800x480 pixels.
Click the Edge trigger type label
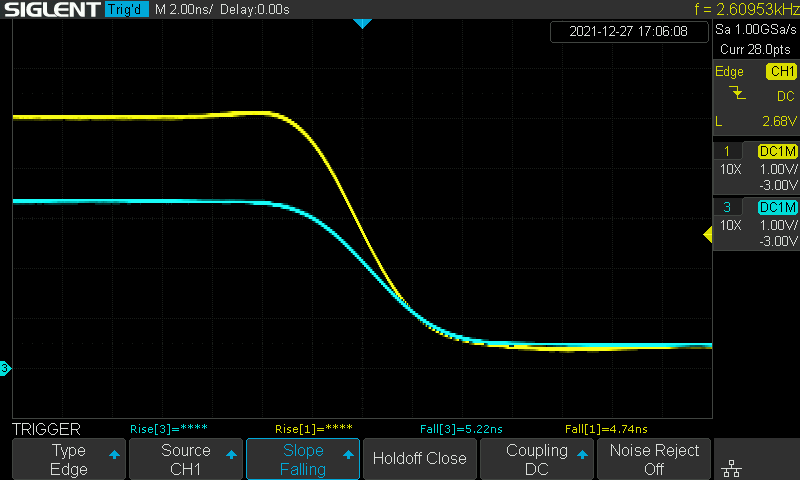click(729, 72)
